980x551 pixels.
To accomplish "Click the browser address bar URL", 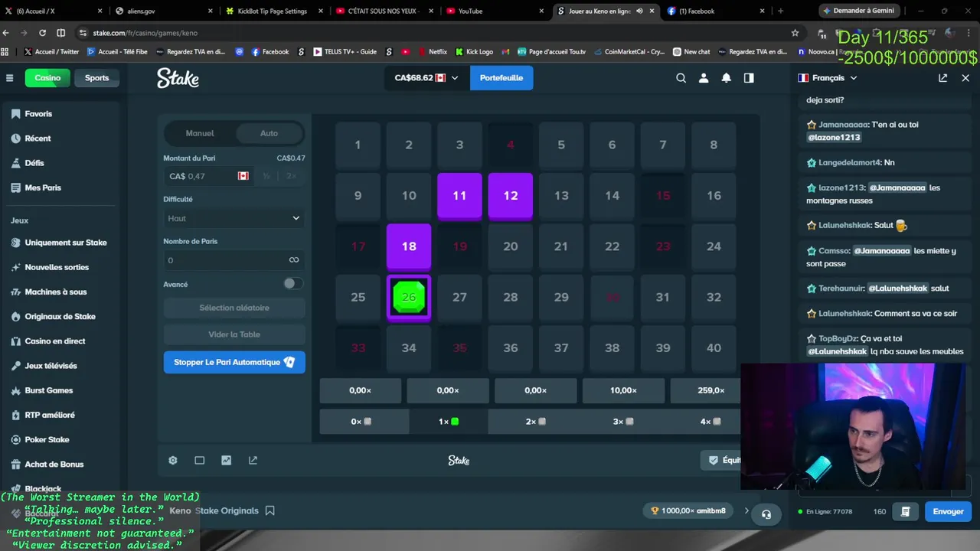I will point(145,33).
